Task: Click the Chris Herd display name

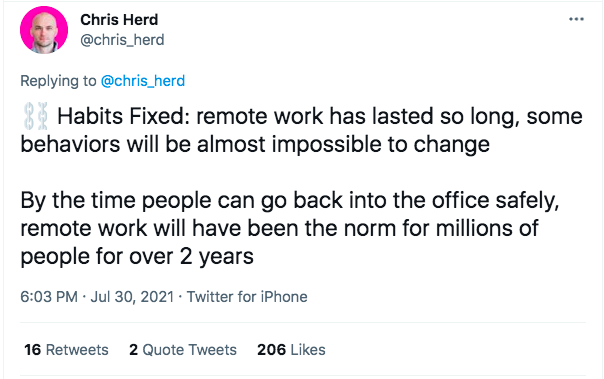Action: point(119,20)
